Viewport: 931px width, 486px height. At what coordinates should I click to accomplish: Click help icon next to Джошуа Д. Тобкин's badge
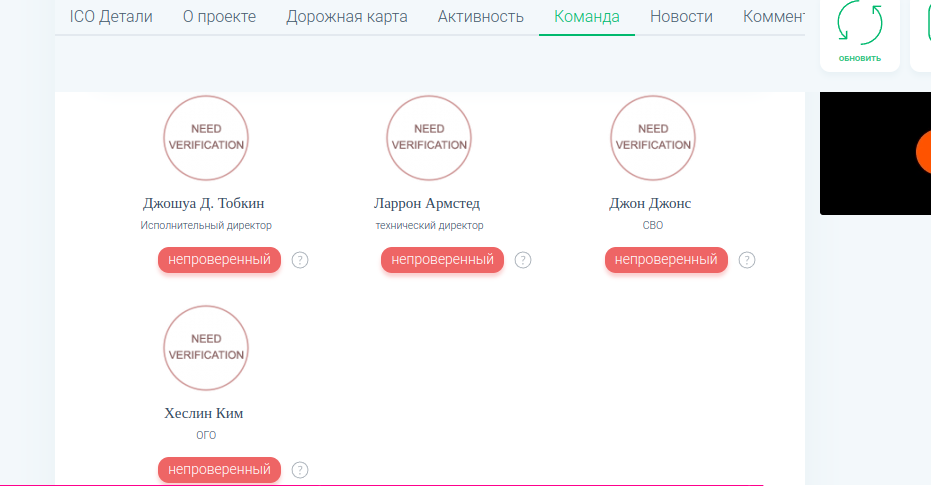[300, 260]
